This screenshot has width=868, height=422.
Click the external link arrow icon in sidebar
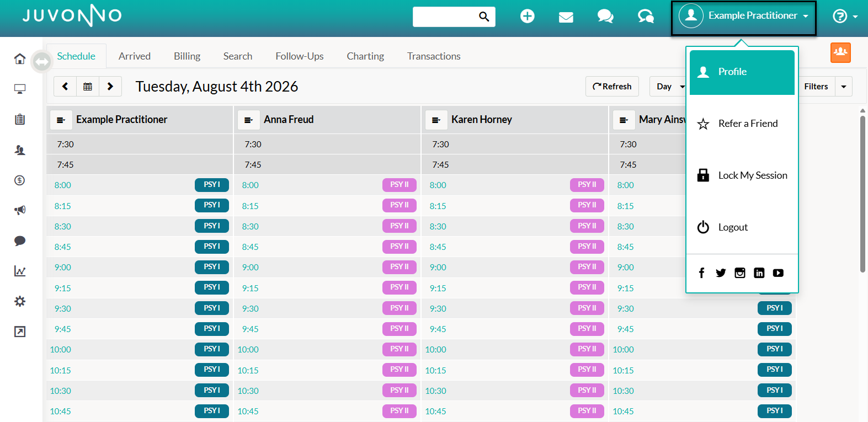click(20, 332)
